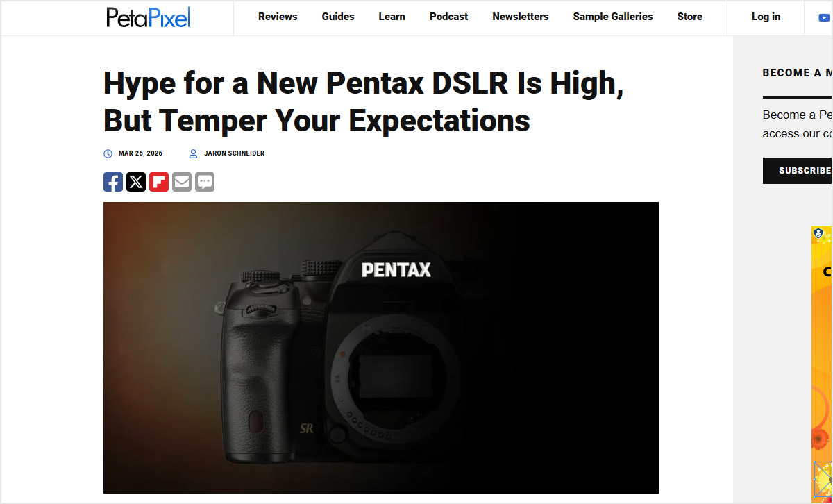Share article via email icon
The width and height of the screenshot is (833, 504).
[x=182, y=182]
